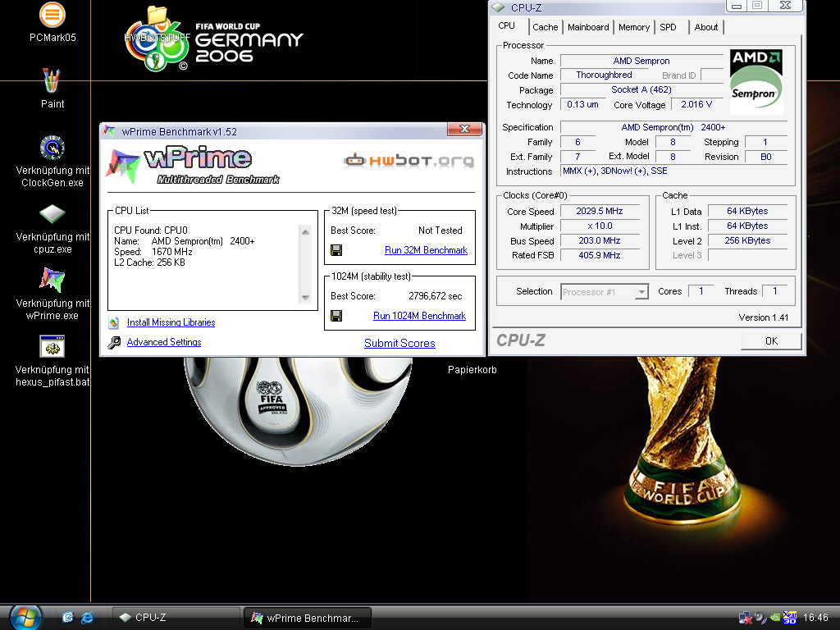Close the wPrime Benchmark window
The height and width of the screenshot is (630, 840).
point(464,129)
